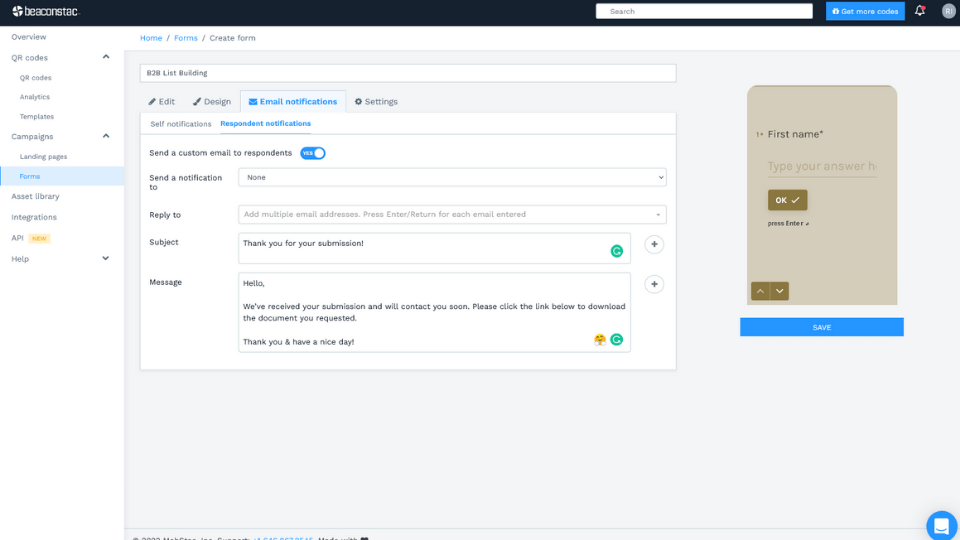
Task: Toggle off custom email to respondents
Action: point(313,153)
